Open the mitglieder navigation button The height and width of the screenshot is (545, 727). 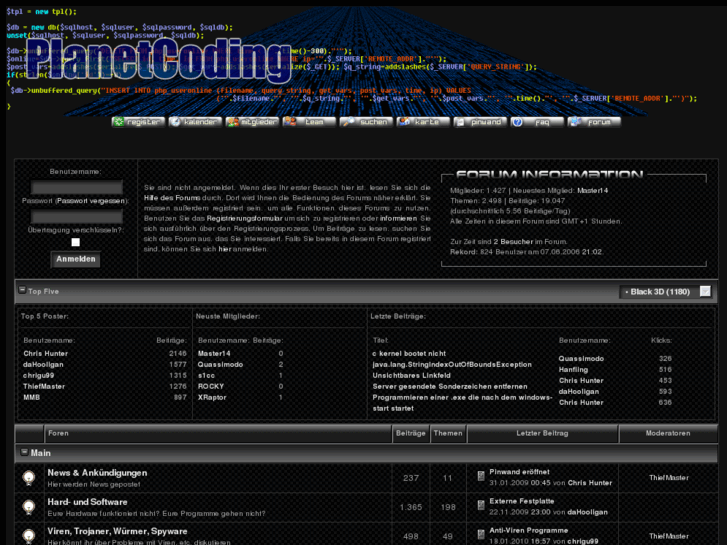tap(252, 122)
